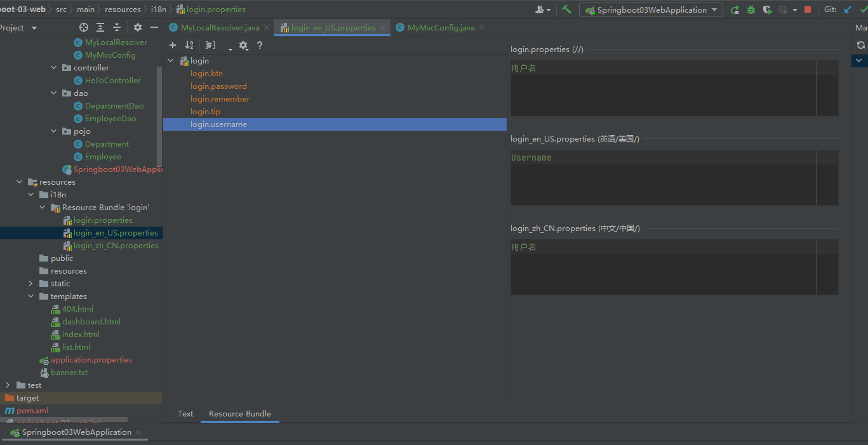This screenshot has width=868, height=445.
Task: Collapse the Project tool window via minus icon
Action: click(155, 28)
